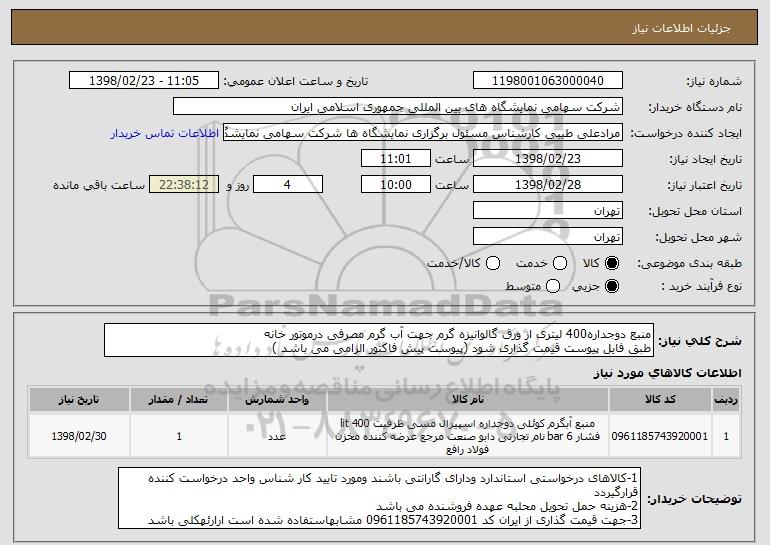The image size is (770, 545).
Task: Select the خدمت radio button
Action: [x=560, y=264]
